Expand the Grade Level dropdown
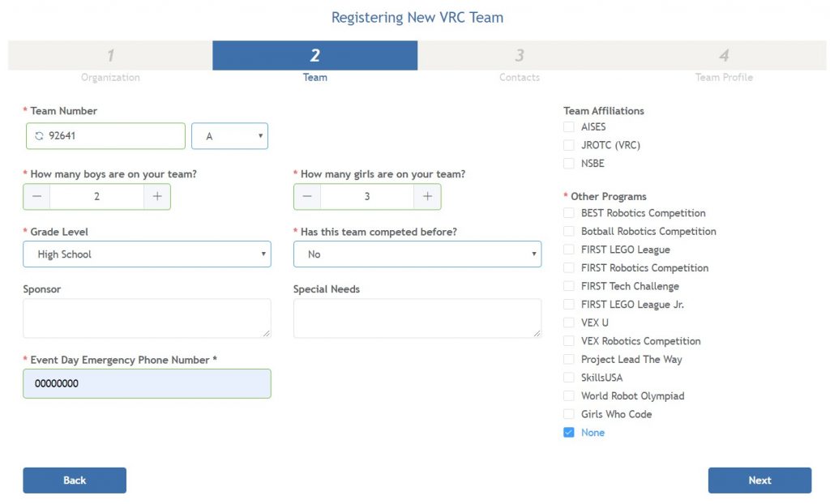Viewport: 830px width, 504px height. [147, 254]
